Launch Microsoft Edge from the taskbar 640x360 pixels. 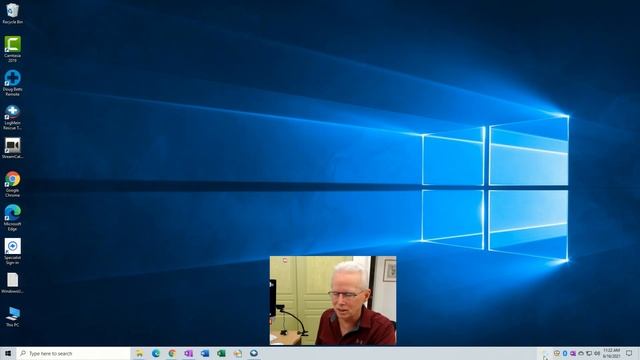pos(156,353)
